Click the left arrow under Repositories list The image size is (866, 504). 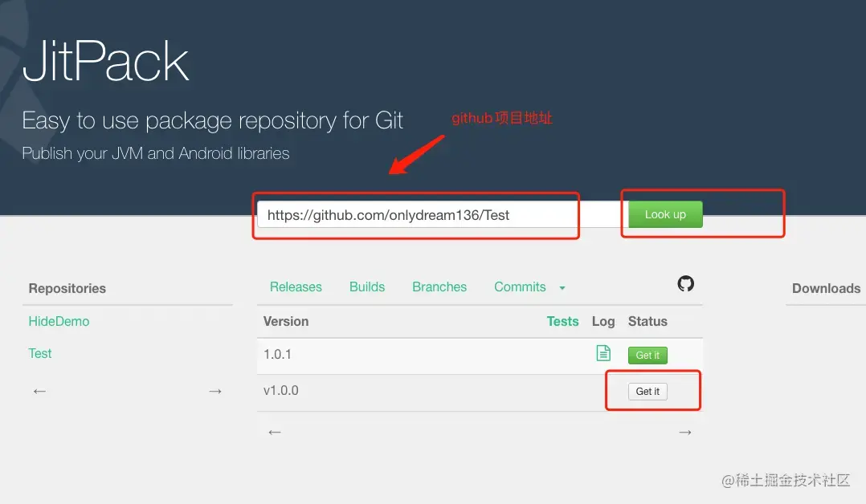[39, 392]
